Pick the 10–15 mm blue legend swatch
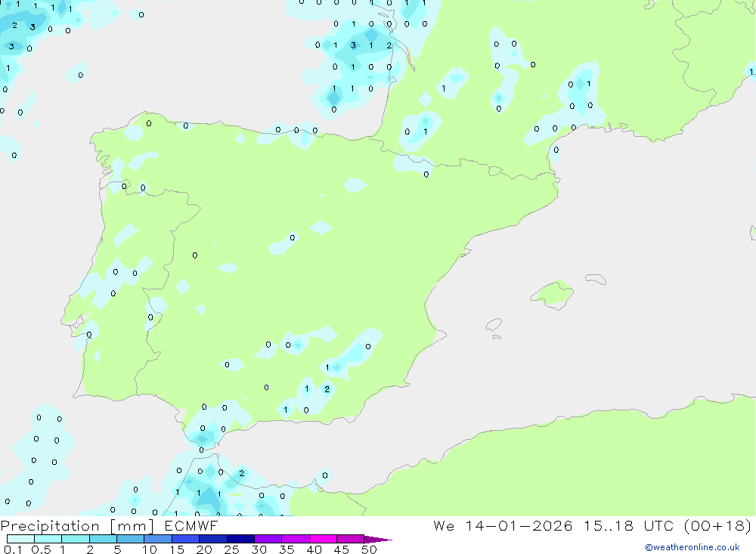Viewport: 756px width, 554px height. click(x=158, y=539)
